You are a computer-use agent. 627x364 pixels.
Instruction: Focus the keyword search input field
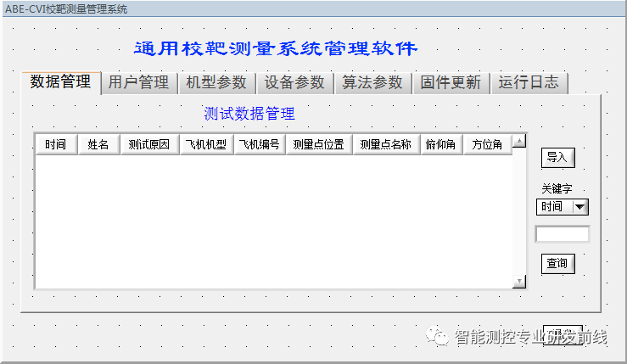(x=563, y=234)
